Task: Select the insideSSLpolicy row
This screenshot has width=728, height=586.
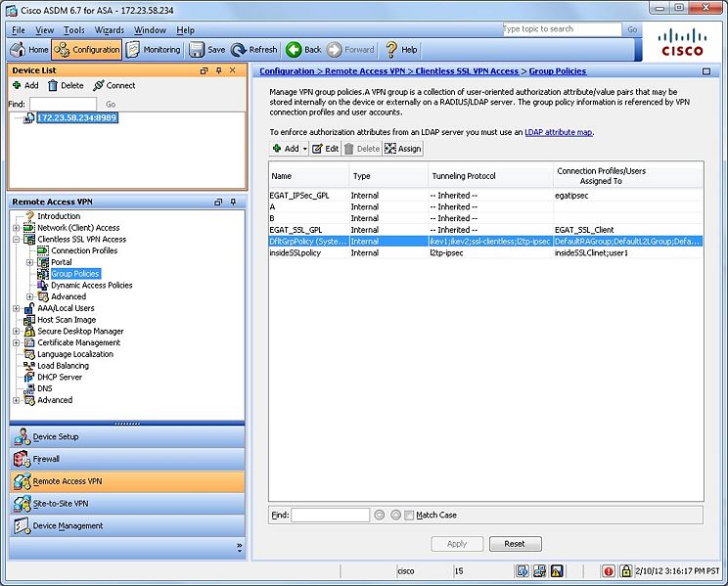Action: [x=485, y=253]
